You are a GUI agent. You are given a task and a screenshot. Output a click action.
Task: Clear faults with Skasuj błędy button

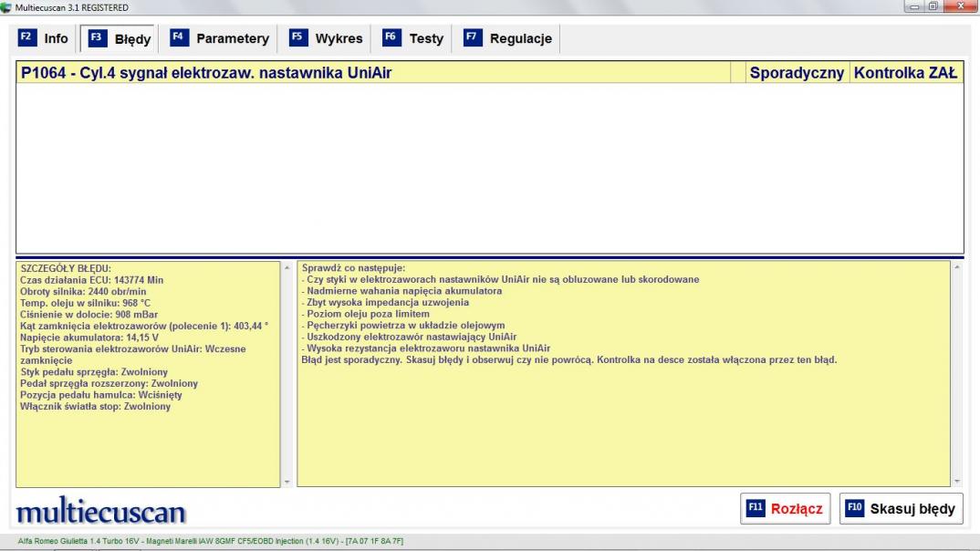point(901,508)
